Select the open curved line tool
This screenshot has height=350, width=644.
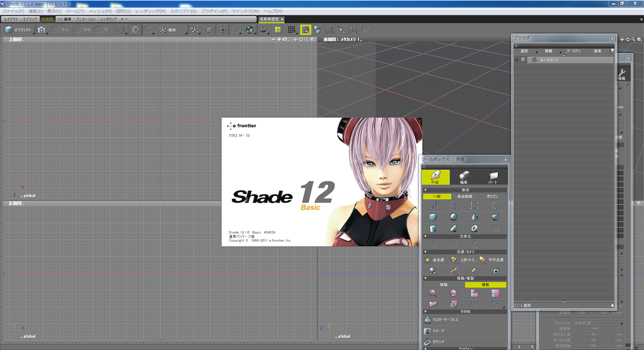(453, 205)
